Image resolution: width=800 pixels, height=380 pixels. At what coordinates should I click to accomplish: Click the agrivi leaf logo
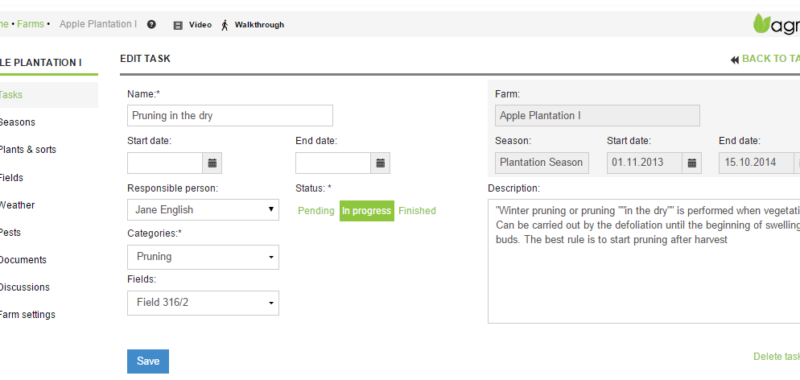(x=762, y=23)
